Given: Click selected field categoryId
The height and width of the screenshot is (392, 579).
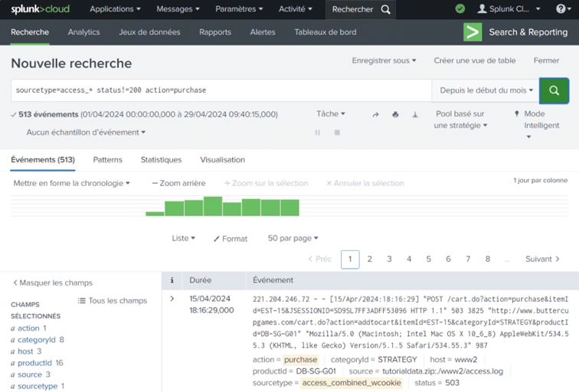Looking at the screenshot, I should (x=37, y=340).
